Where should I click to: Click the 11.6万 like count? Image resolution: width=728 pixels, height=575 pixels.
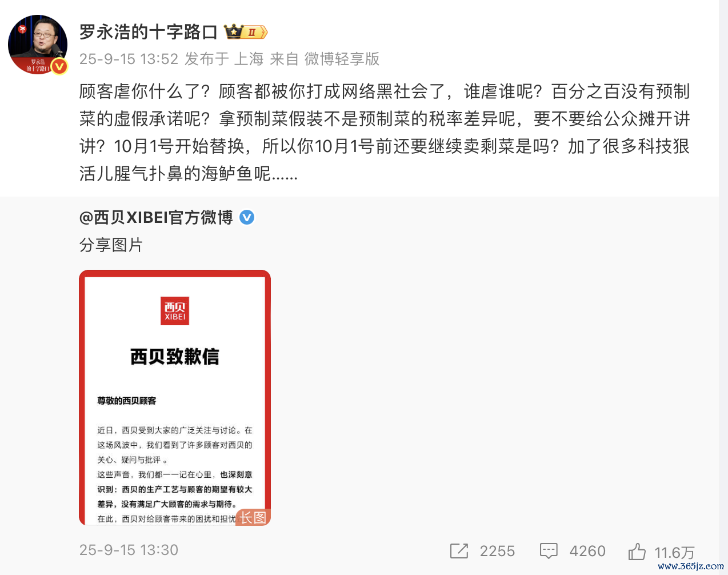[674, 552]
